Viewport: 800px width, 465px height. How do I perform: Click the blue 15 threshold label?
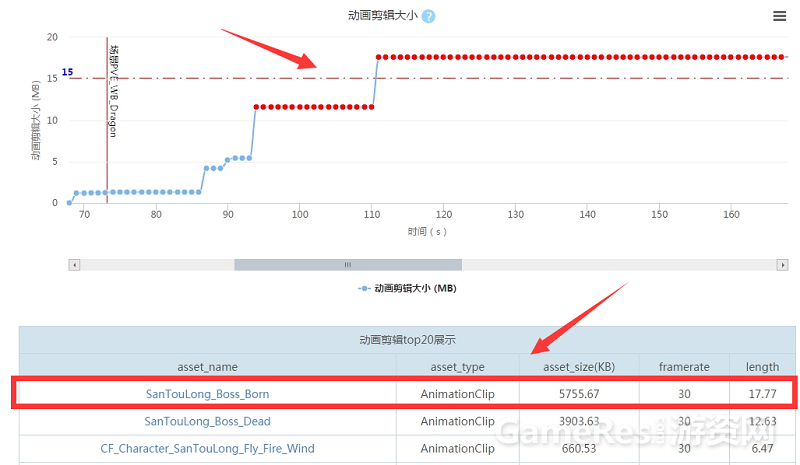67,72
